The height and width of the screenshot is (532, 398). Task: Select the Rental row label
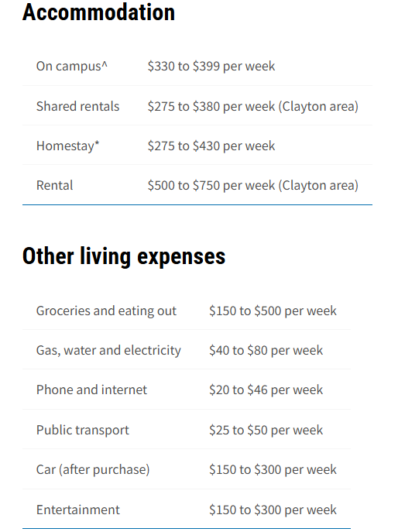(55, 186)
